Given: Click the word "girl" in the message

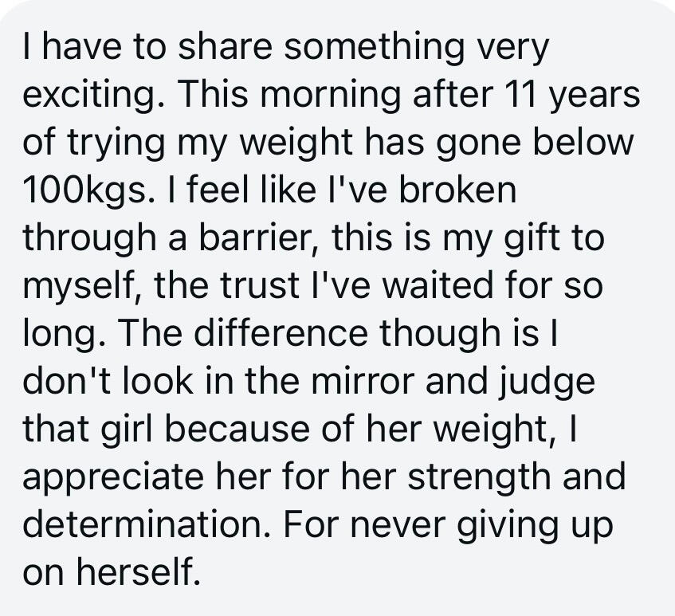Looking at the screenshot, I should pyautogui.click(x=134, y=430).
